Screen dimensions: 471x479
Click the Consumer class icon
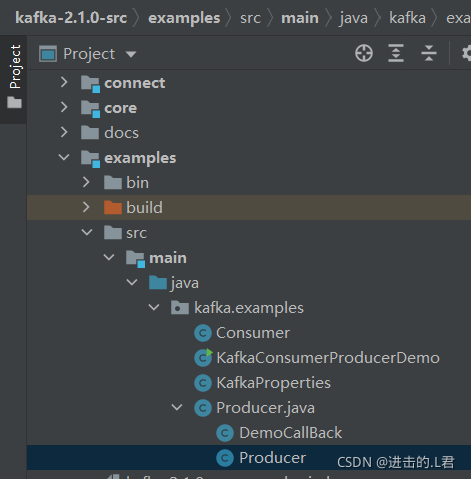pos(203,333)
